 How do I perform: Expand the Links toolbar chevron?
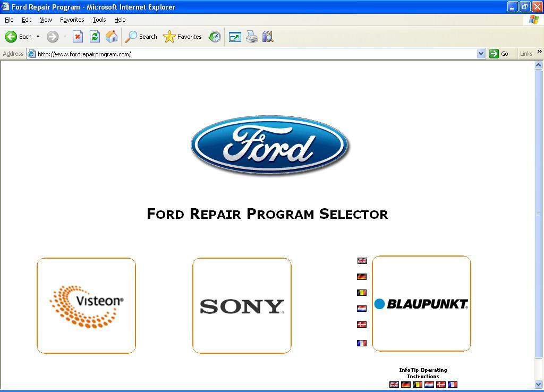540,52
